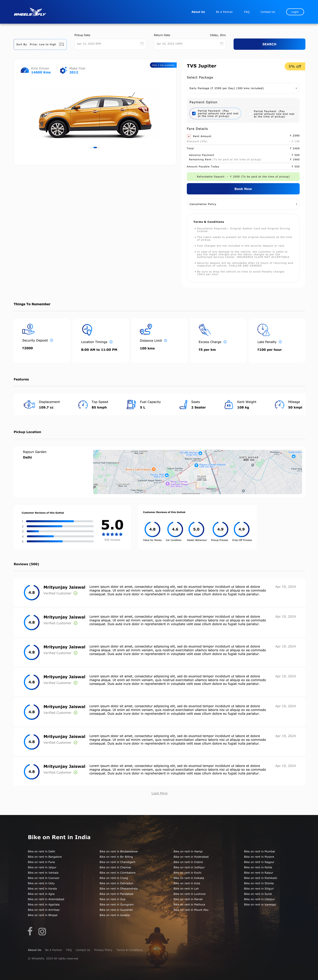318x980 pixels.
Task: Click the Make Year gear icon
Action: click(63, 70)
